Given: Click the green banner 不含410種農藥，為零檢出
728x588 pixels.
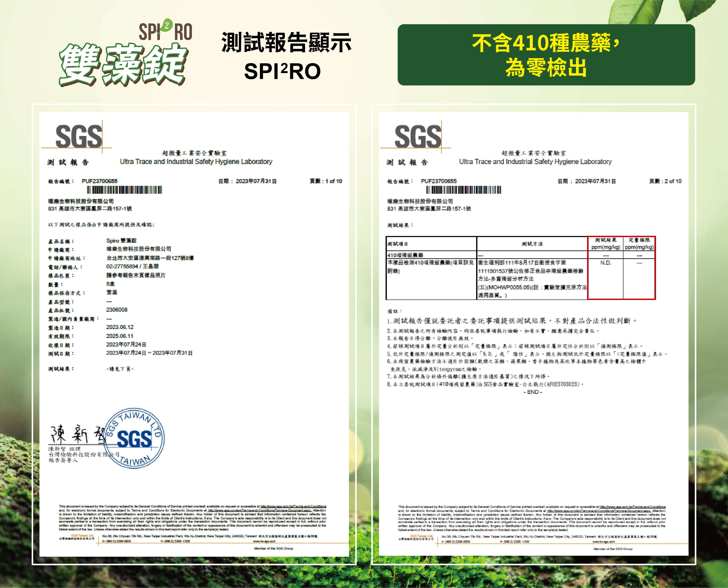Looking at the screenshot, I should 546,55.
